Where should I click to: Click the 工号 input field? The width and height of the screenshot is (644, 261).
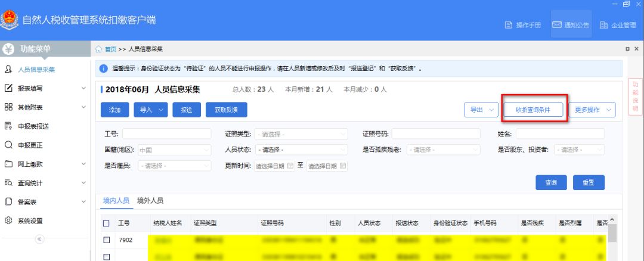point(167,134)
